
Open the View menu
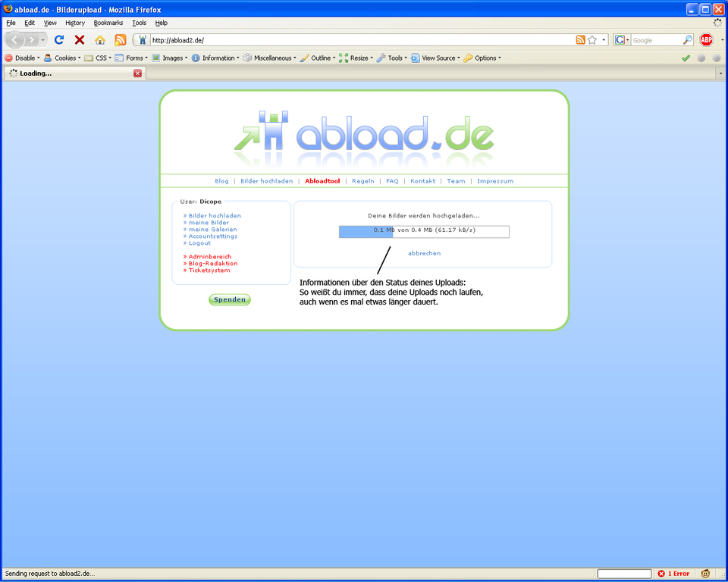point(50,23)
